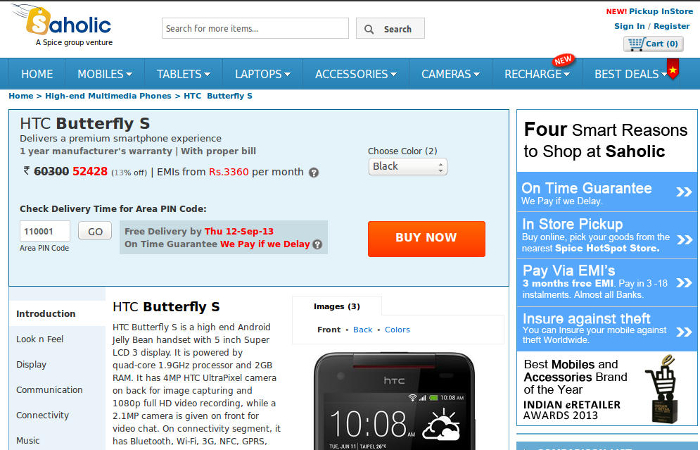
Task: Expand the Laptops menu
Action: tap(262, 74)
